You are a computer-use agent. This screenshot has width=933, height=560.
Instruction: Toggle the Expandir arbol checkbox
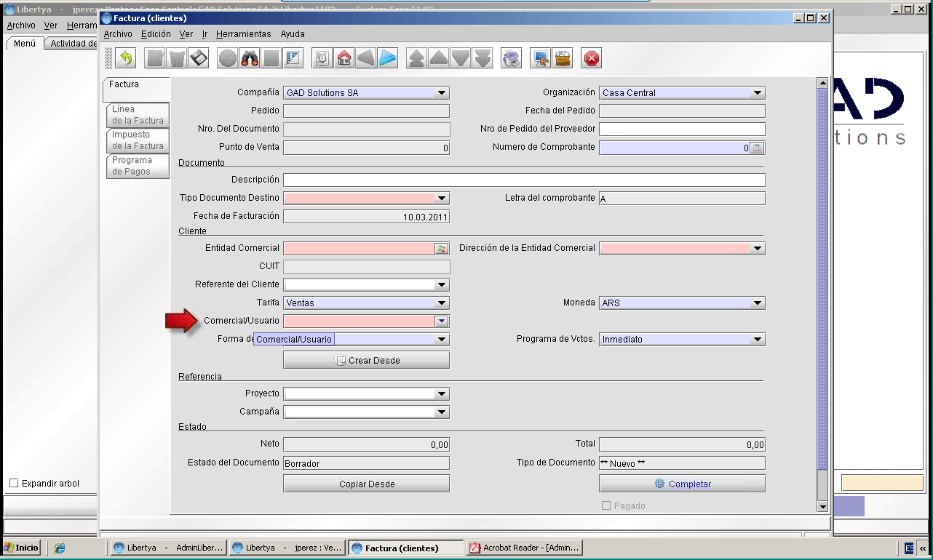click(13, 484)
